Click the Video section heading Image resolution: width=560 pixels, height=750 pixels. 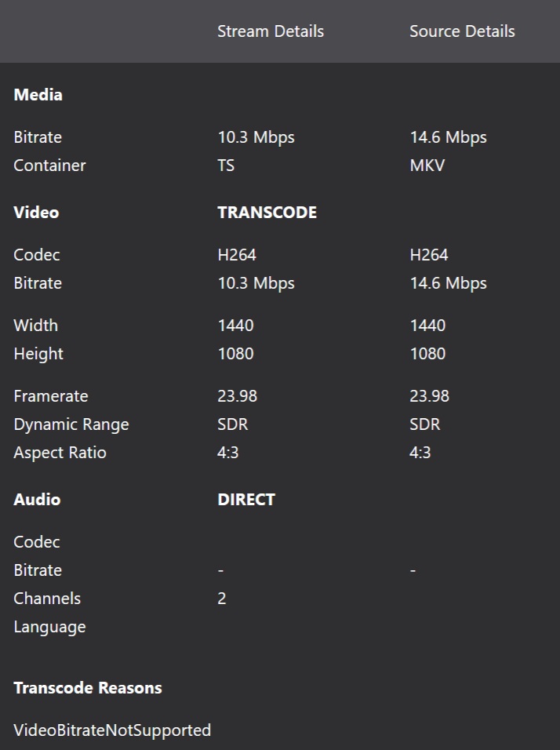pos(36,213)
